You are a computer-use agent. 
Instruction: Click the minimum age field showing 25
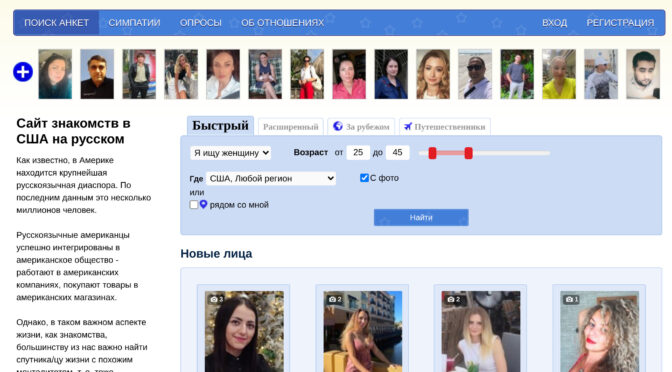(358, 153)
